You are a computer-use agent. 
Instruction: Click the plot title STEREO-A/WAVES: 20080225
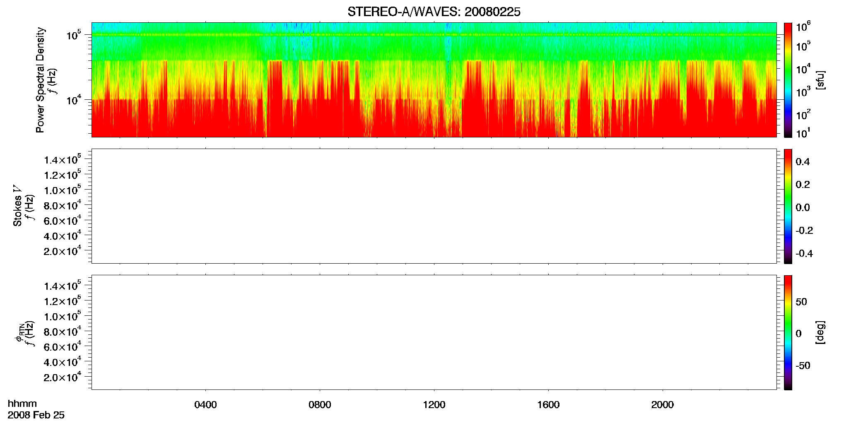coord(434,12)
